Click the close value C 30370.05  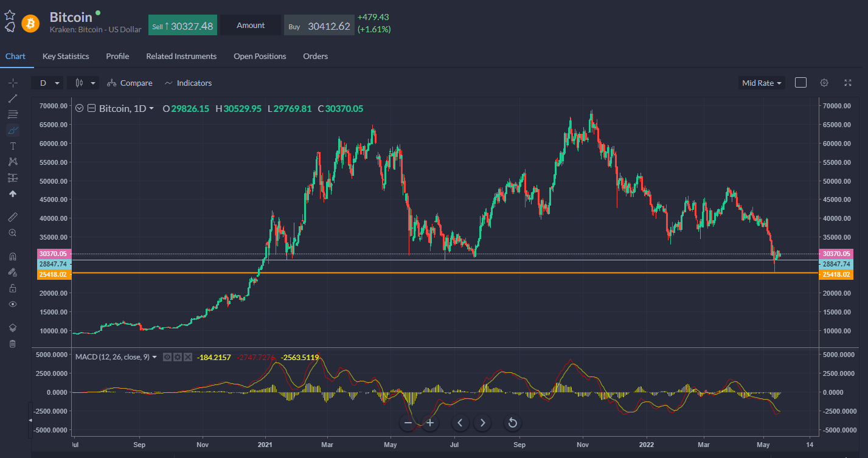(340, 109)
